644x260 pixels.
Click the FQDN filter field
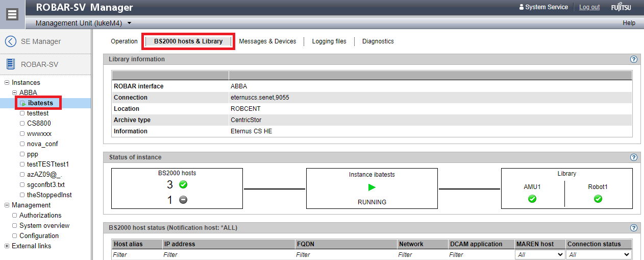coord(346,254)
